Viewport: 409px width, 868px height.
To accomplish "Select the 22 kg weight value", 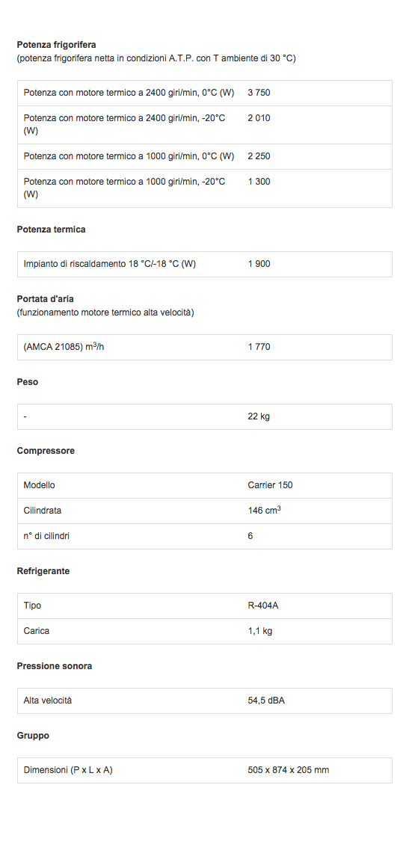I will click(x=259, y=416).
